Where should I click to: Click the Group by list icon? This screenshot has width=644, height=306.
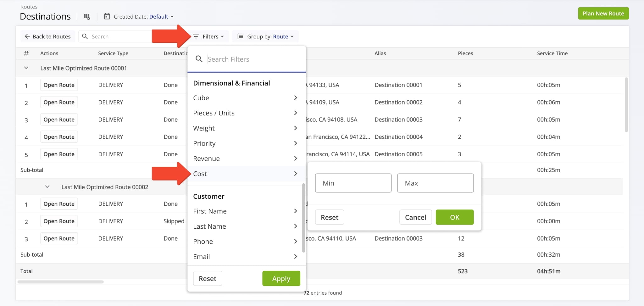pyautogui.click(x=240, y=36)
